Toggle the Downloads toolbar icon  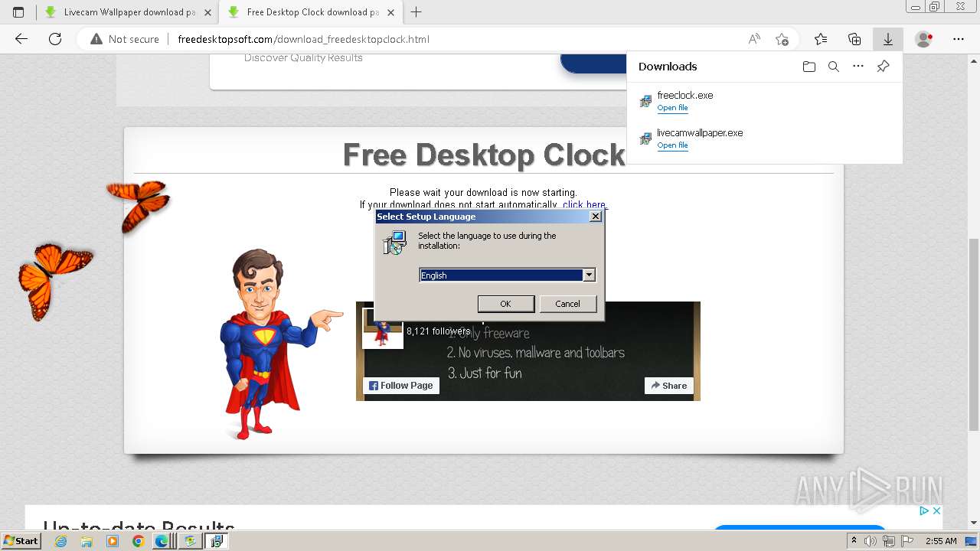888,39
